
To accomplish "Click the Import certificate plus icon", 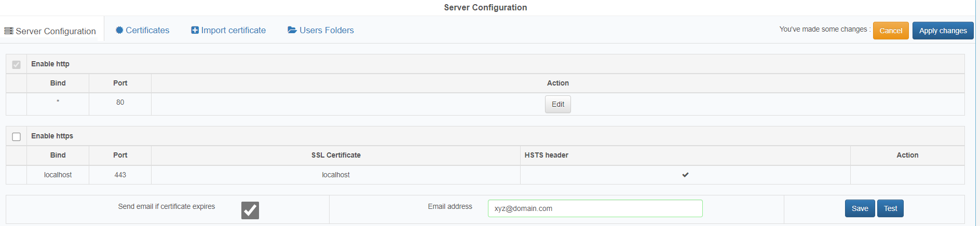I will pos(195,30).
